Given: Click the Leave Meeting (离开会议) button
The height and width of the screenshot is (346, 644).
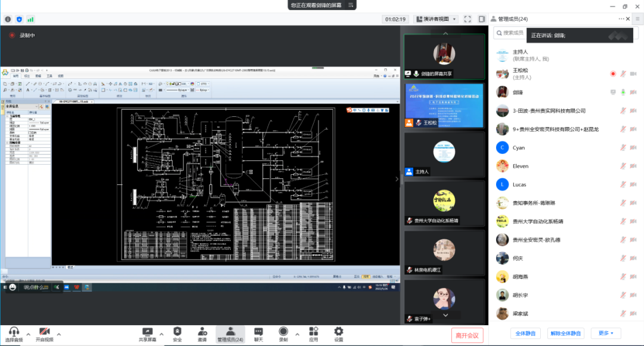Looking at the screenshot, I should [x=467, y=335].
